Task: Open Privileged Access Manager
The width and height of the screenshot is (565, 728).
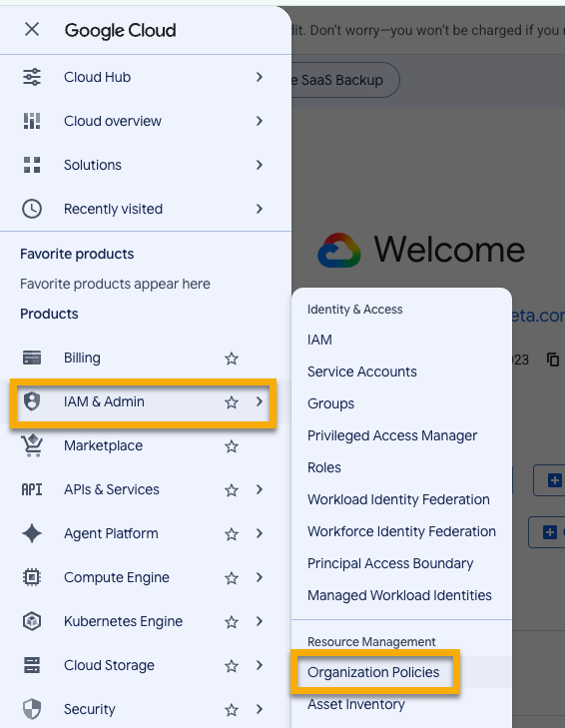Action: (x=392, y=436)
